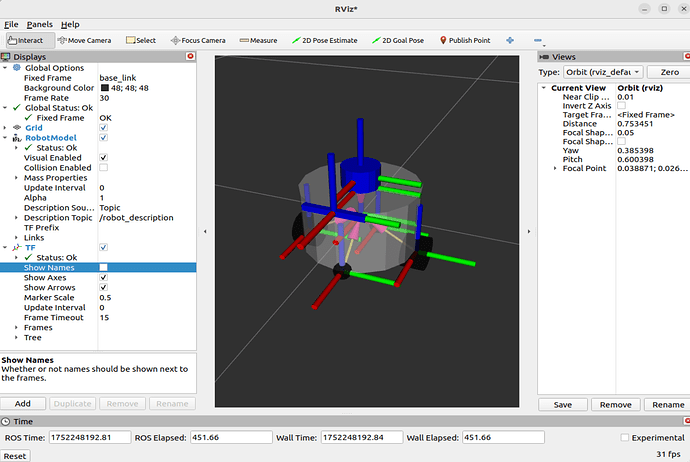Click the Frame Timeout value 15
Screen dimensions: 690x462
[x=104, y=317]
